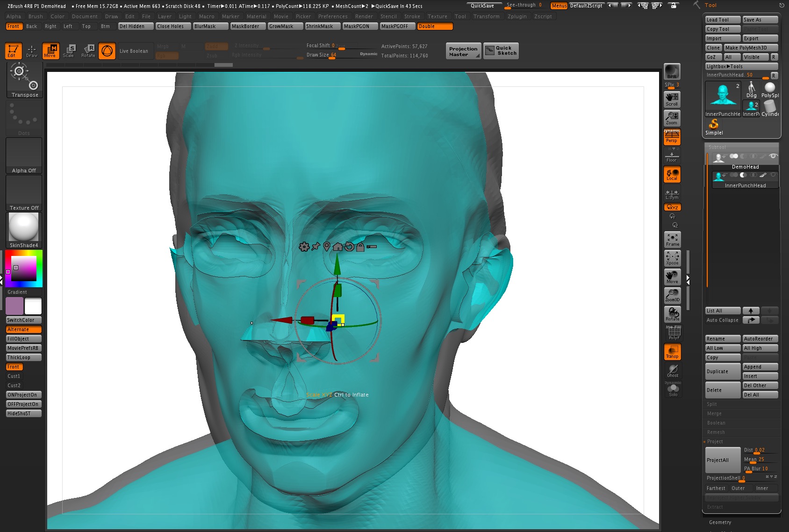The width and height of the screenshot is (789, 532).
Task: Select the Scale transform icon
Action: (69, 50)
